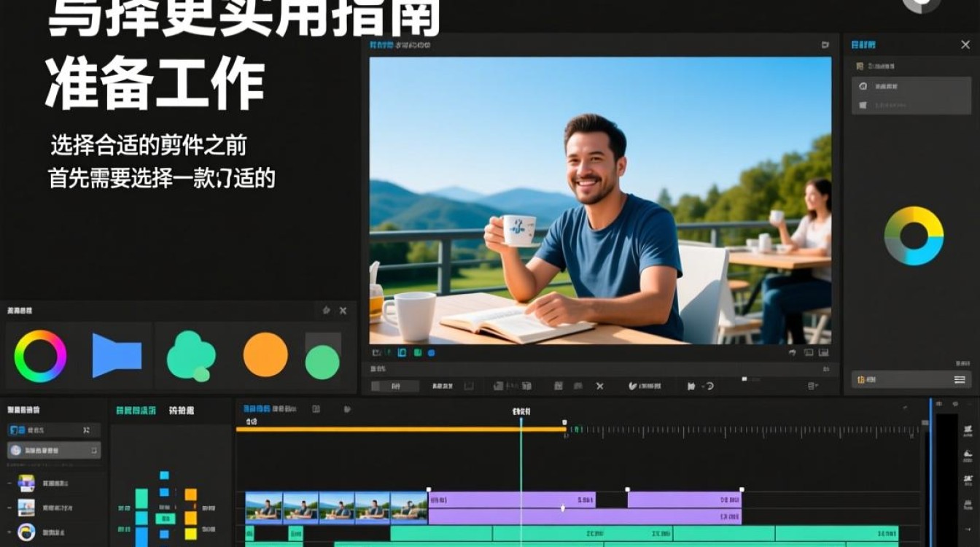
Task: Select the first entry in the media panel
Action: point(54,430)
